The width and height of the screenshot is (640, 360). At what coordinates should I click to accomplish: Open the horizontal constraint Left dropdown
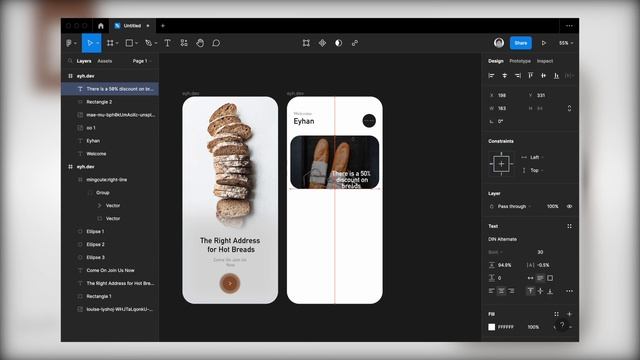tap(536, 157)
